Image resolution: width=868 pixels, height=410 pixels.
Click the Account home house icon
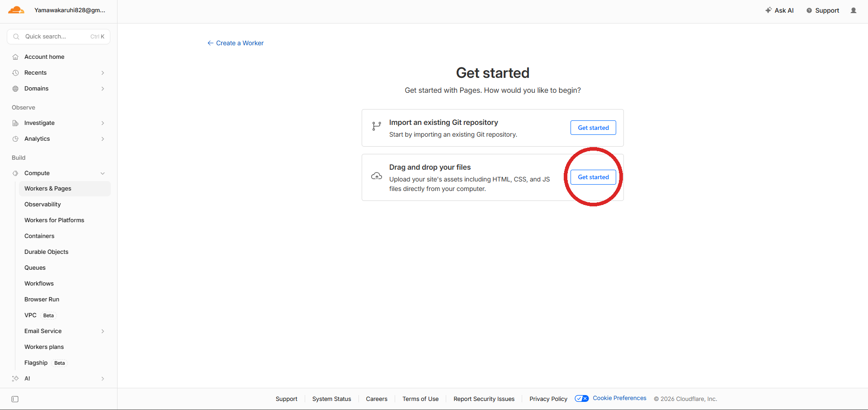(x=15, y=57)
